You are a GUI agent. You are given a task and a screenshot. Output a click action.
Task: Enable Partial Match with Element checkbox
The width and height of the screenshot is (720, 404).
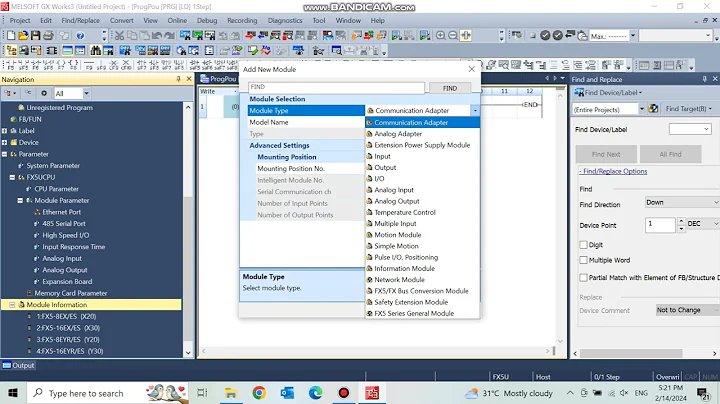pos(584,277)
